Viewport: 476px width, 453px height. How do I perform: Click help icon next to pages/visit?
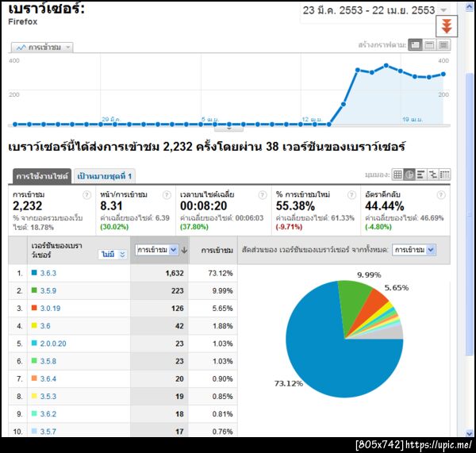(167, 195)
